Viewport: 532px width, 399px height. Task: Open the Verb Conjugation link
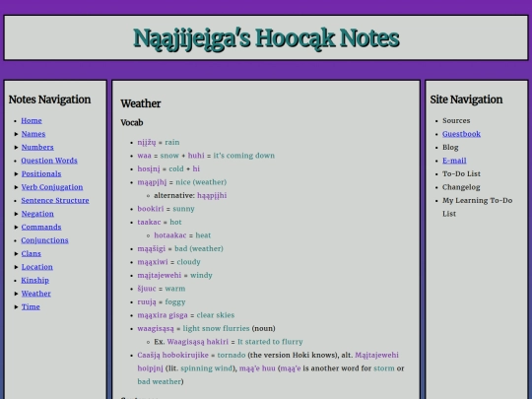52,187
